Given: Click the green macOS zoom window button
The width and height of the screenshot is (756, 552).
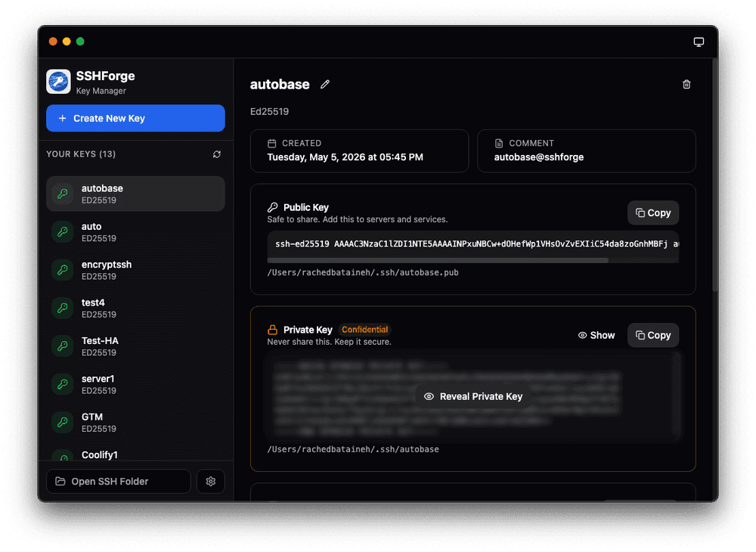Looking at the screenshot, I should (81, 42).
